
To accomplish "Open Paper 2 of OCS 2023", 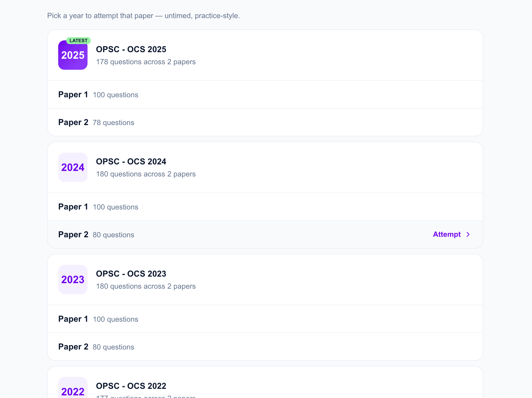I will (265, 347).
